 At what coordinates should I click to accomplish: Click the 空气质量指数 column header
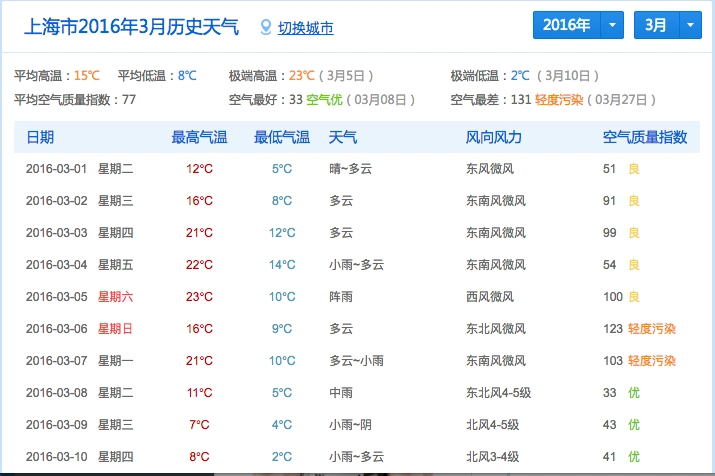[x=644, y=137]
